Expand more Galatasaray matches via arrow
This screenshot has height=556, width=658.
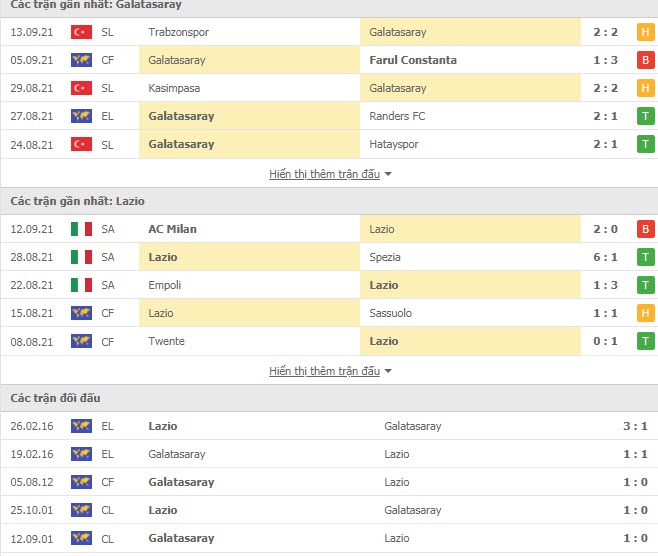tap(388, 174)
